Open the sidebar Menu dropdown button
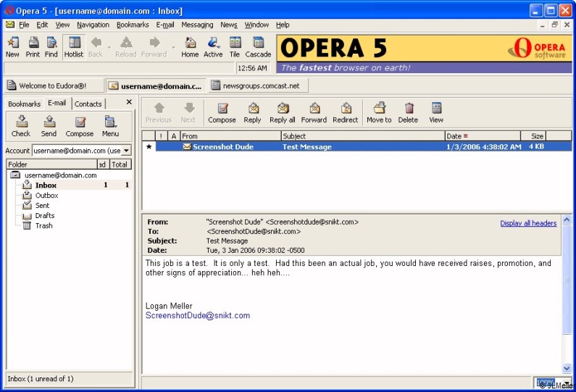Viewport: 576px width, 392px height. pos(110,126)
